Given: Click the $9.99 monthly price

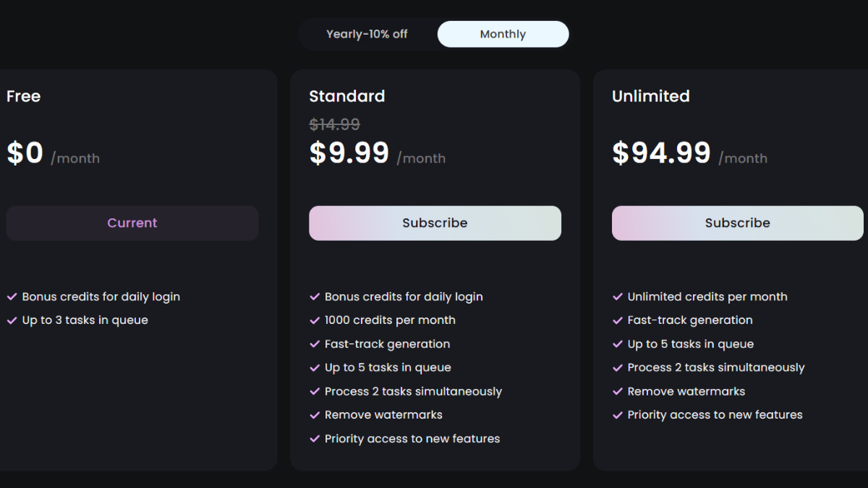Looking at the screenshot, I should (349, 153).
